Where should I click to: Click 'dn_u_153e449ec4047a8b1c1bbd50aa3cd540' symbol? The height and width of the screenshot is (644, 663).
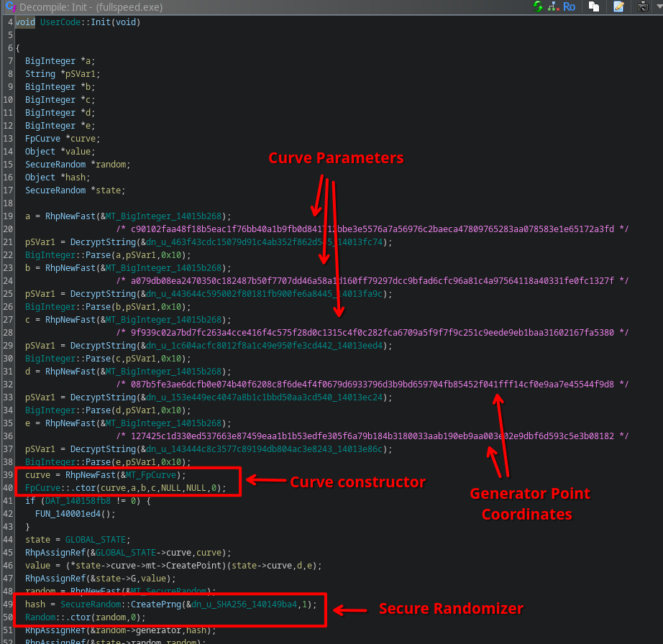pyautogui.click(x=265, y=397)
